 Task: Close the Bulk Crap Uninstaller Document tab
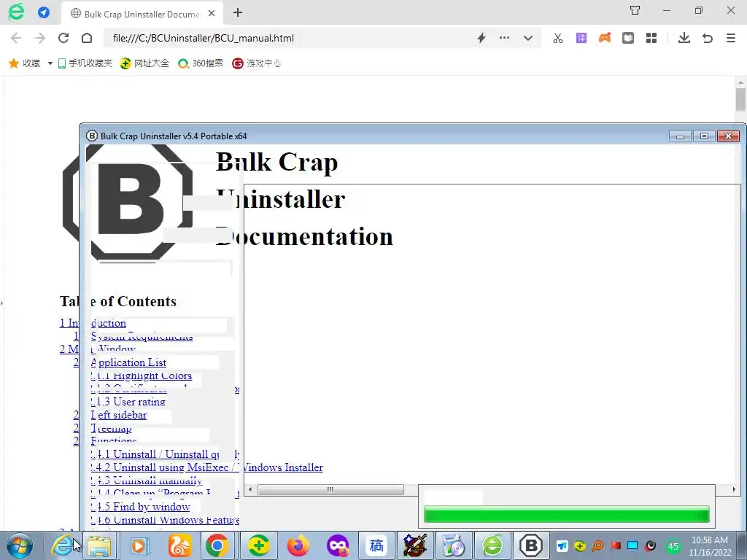[x=212, y=13]
